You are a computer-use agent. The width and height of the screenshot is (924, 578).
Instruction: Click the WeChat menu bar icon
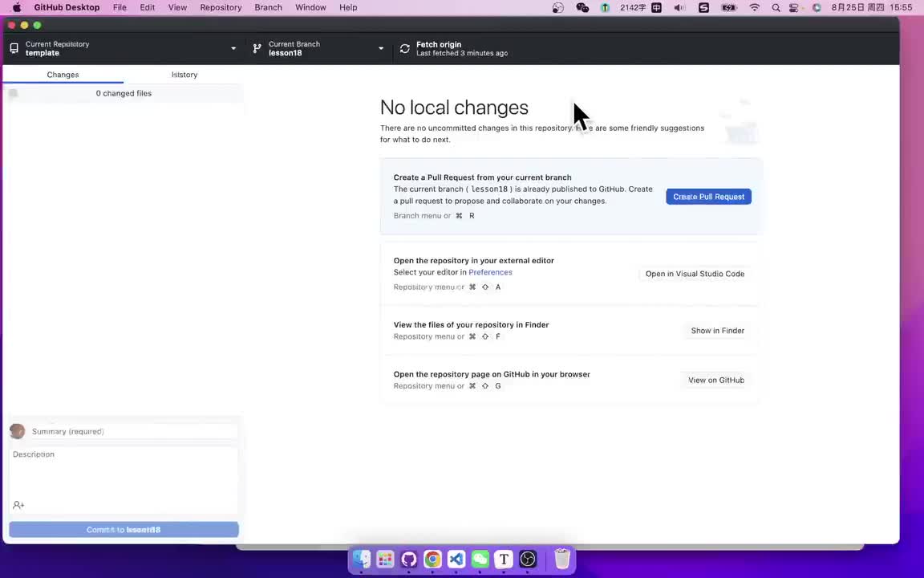point(582,8)
